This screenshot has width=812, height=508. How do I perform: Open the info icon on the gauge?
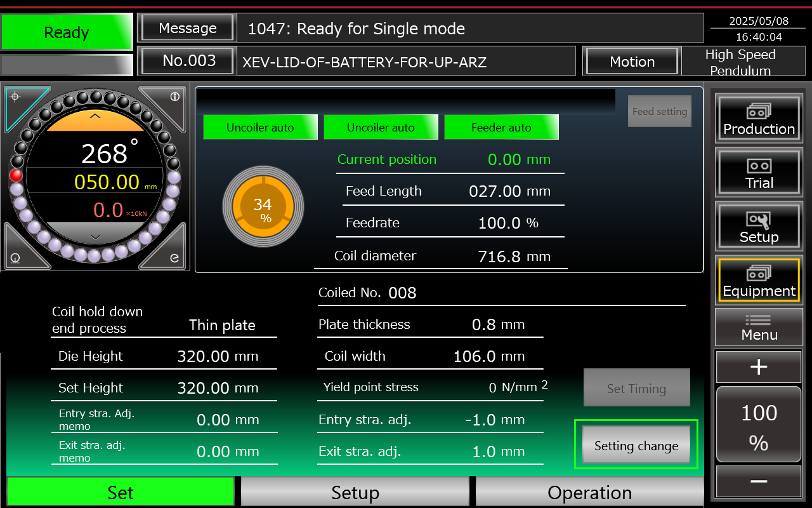tap(174, 97)
